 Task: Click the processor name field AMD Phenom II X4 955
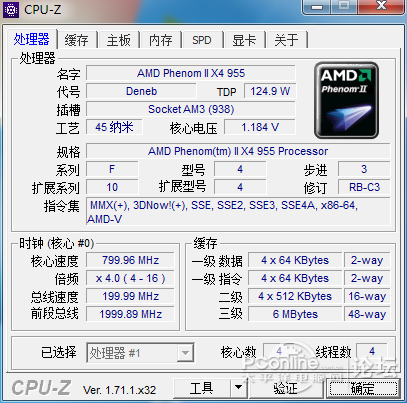point(191,73)
